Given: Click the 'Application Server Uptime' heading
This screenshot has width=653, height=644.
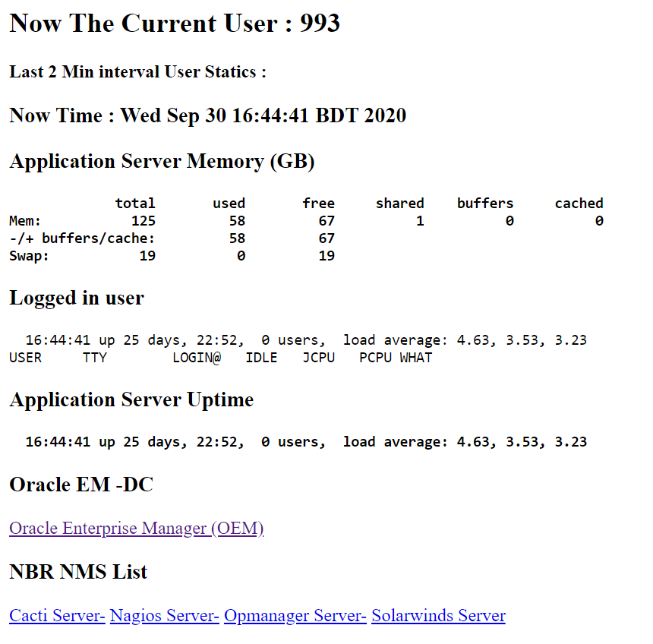Looking at the screenshot, I should (x=131, y=399).
